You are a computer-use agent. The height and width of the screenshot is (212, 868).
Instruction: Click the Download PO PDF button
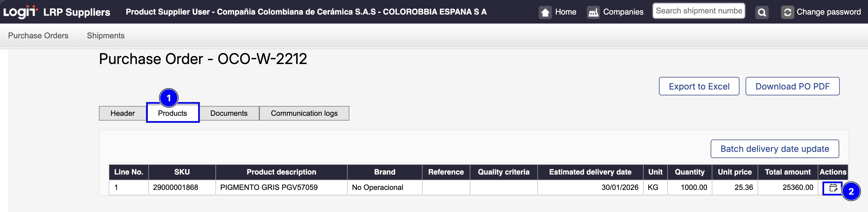click(x=792, y=87)
